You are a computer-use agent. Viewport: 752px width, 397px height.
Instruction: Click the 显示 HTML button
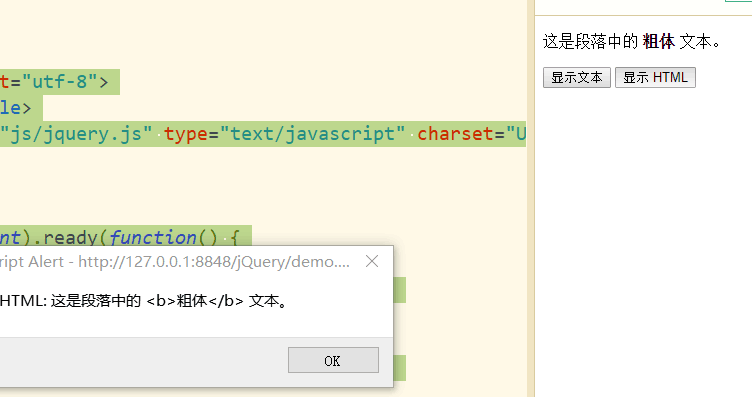(x=655, y=78)
